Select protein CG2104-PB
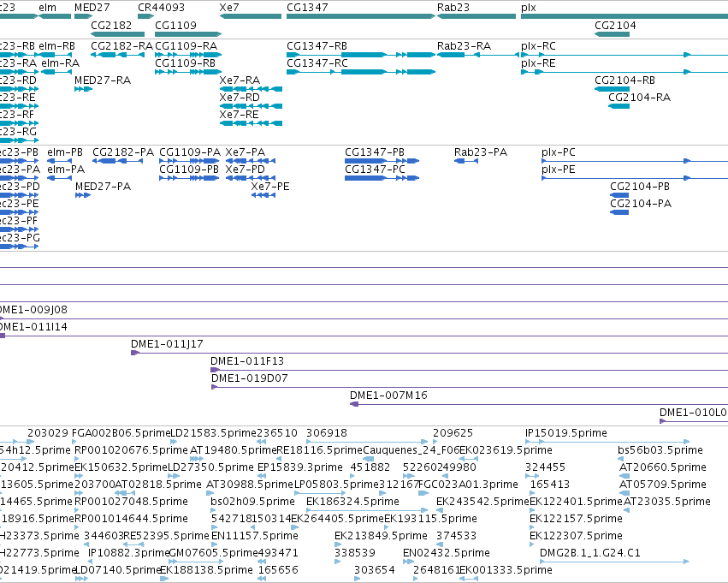Viewport: 728px width, 583px height. coord(619,195)
